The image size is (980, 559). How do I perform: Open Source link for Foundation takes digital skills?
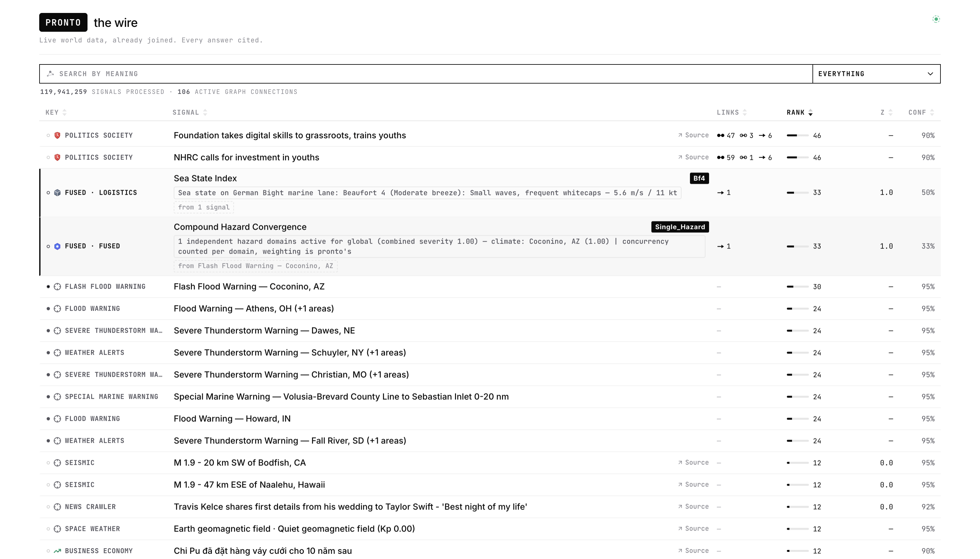[693, 135]
